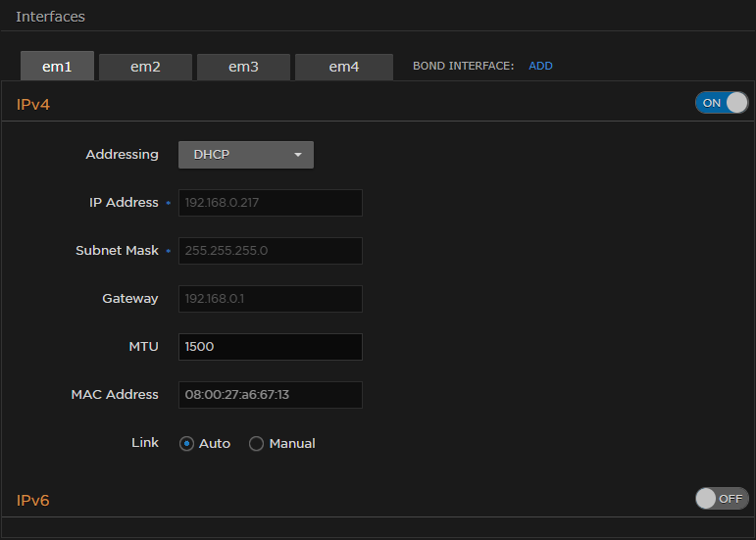Image resolution: width=756 pixels, height=540 pixels.
Task: Click the Interfaces panel title
Action: click(x=50, y=17)
